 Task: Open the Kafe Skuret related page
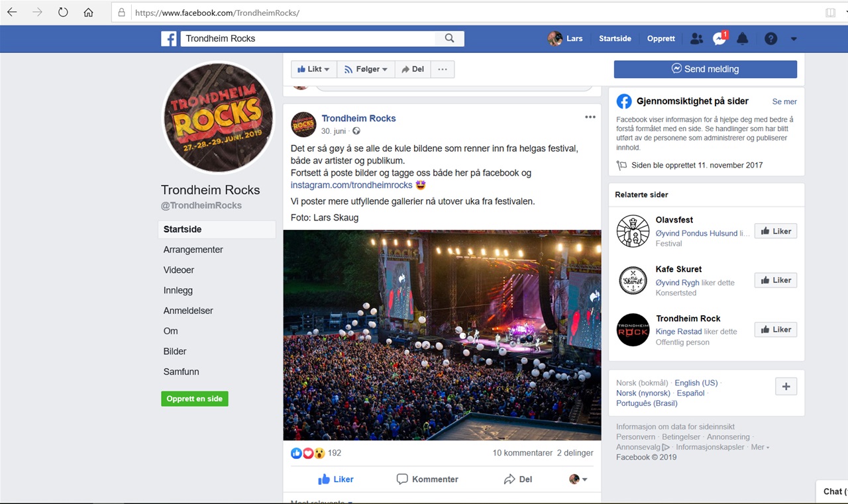pyautogui.click(x=678, y=269)
